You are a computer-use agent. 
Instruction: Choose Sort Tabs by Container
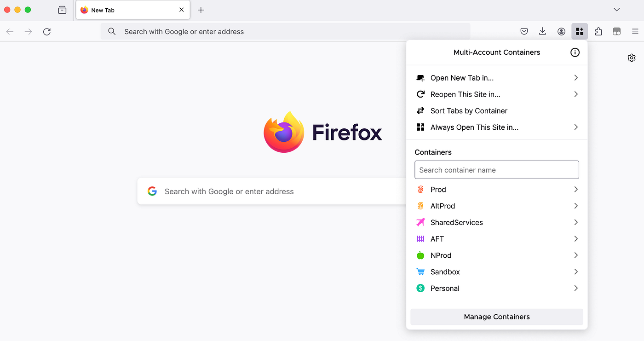tap(497, 111)
